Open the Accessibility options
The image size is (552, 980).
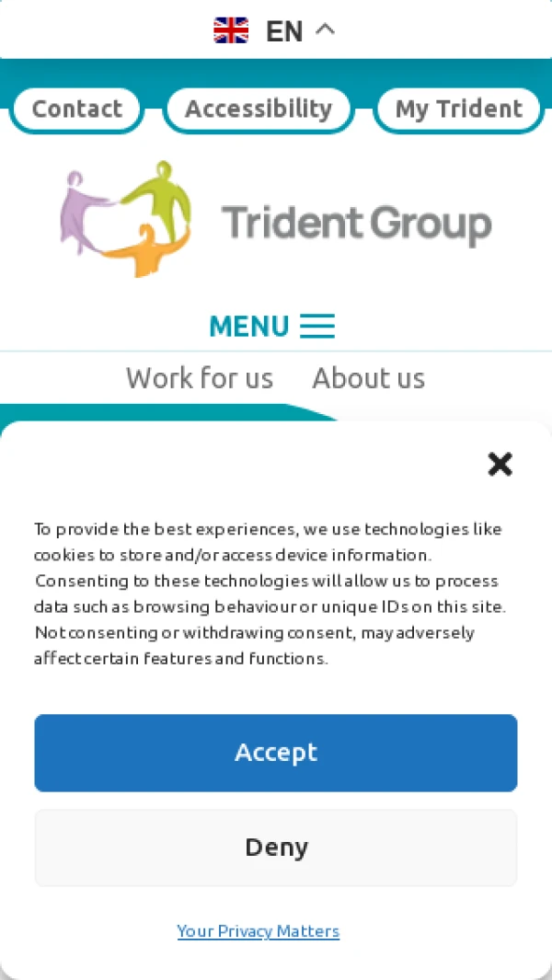(x=259, y=110)
